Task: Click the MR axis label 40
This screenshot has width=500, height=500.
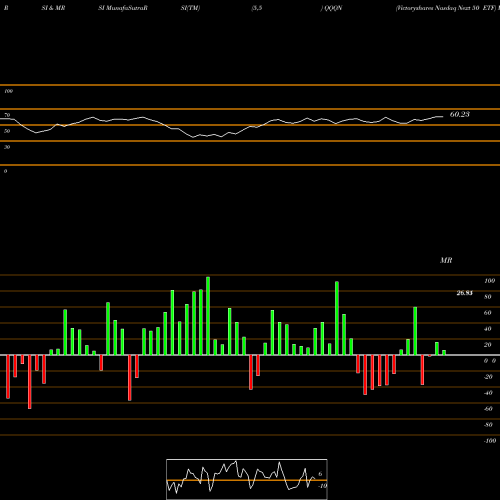Action: (x=488, y=329)
